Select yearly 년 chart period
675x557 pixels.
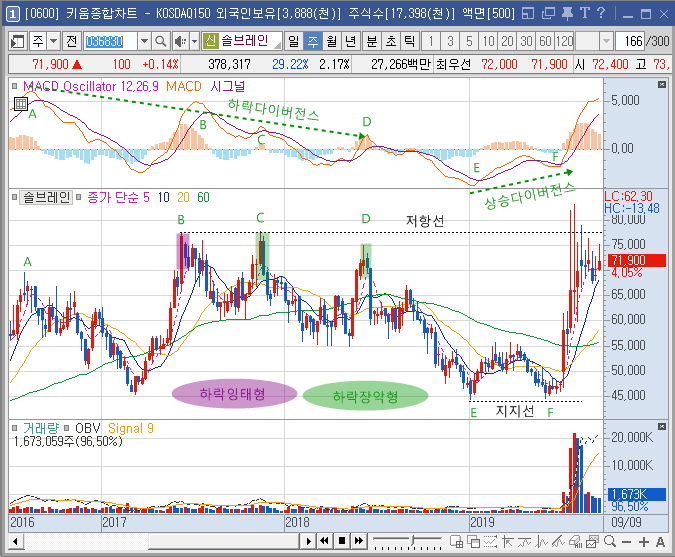tap(350, 41)
